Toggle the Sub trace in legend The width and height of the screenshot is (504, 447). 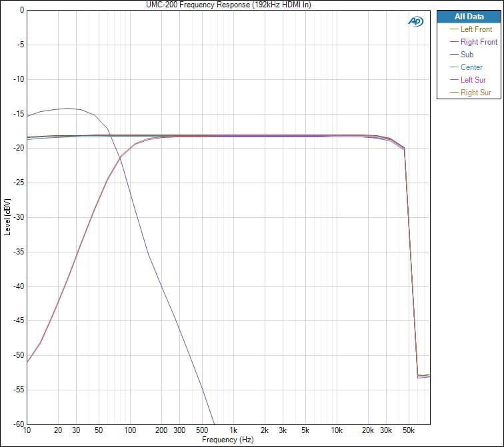pyautogui.click(x=467, y=55)
